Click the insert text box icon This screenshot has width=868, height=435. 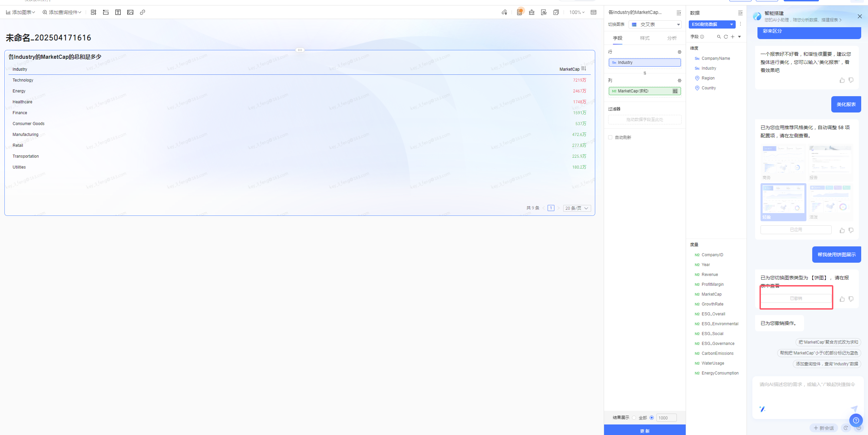[118, 12]
